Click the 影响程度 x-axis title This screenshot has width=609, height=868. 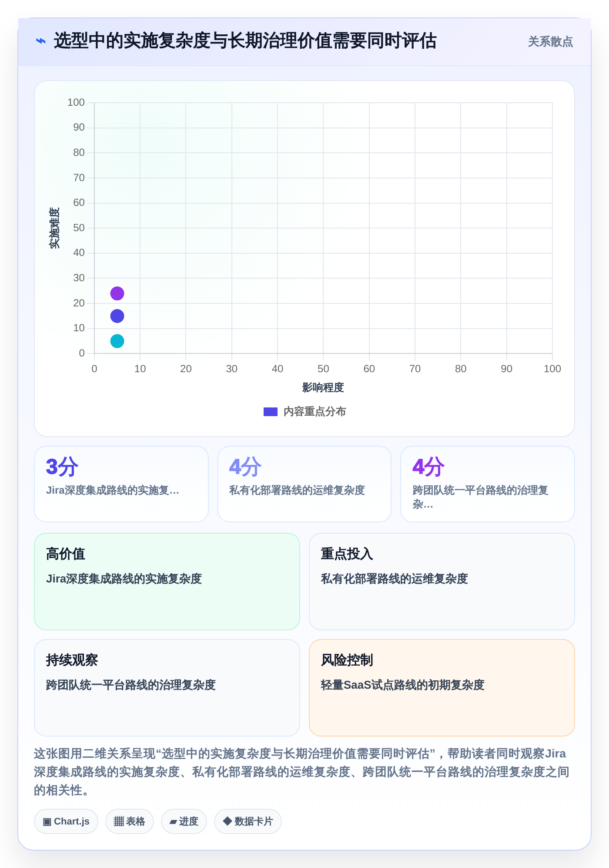click(323, 387)
